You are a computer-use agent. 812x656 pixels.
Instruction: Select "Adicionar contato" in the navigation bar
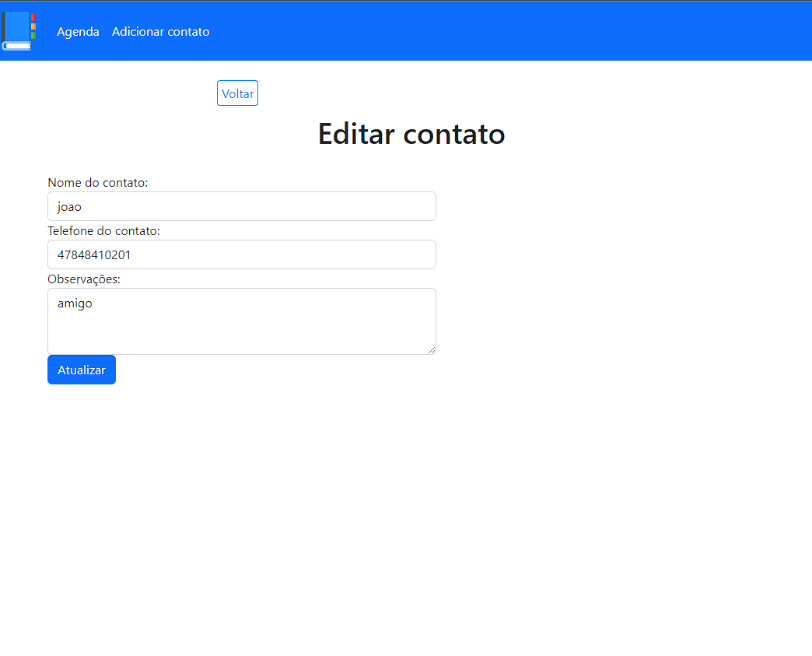coord(160,31)
